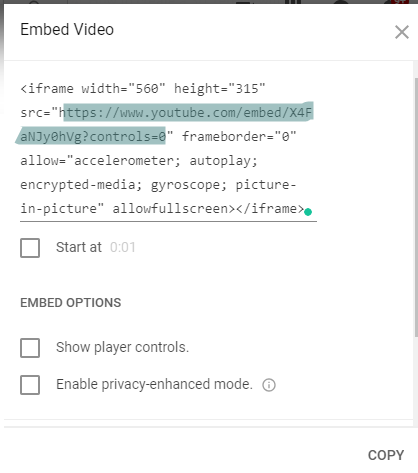Click the "Enable privacy-enhanced mode." label
This screenshot has width=418, height=473.
pyautogui.click(x=154, y=384)
